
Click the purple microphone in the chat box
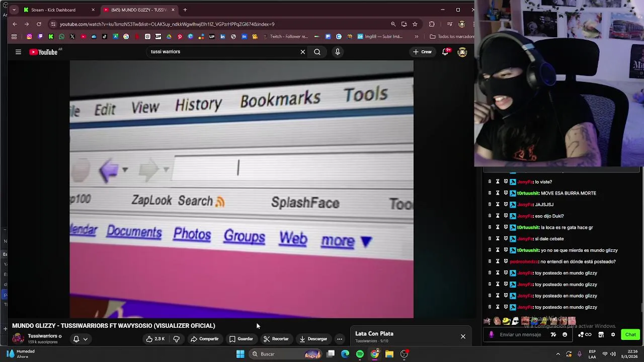491,335
